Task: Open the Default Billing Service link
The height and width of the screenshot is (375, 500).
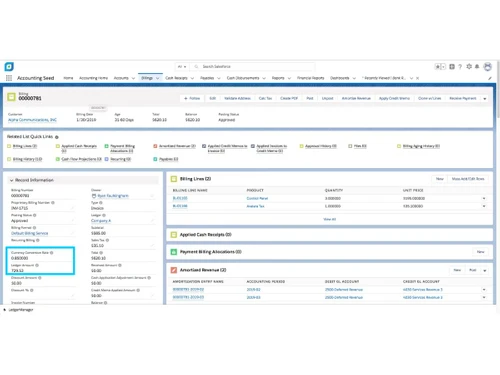Action: [30, 233]
